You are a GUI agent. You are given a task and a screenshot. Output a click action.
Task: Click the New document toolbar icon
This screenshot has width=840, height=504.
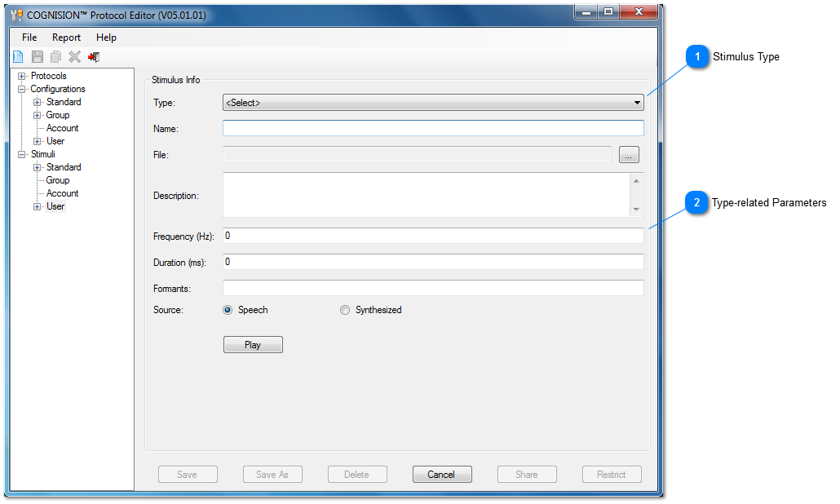18,57
